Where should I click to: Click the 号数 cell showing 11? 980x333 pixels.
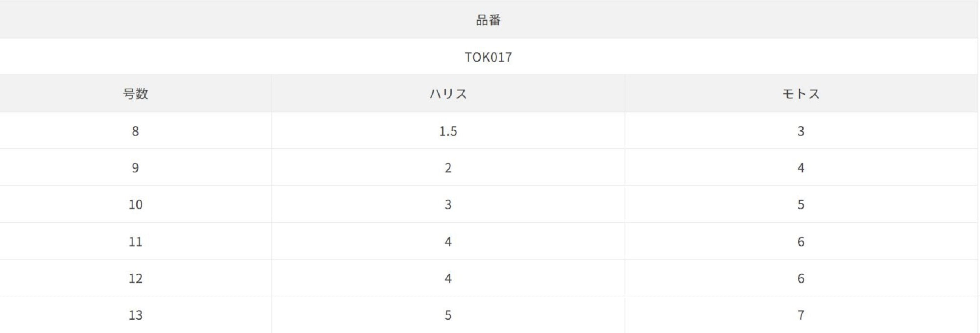[x=135, y=241]
